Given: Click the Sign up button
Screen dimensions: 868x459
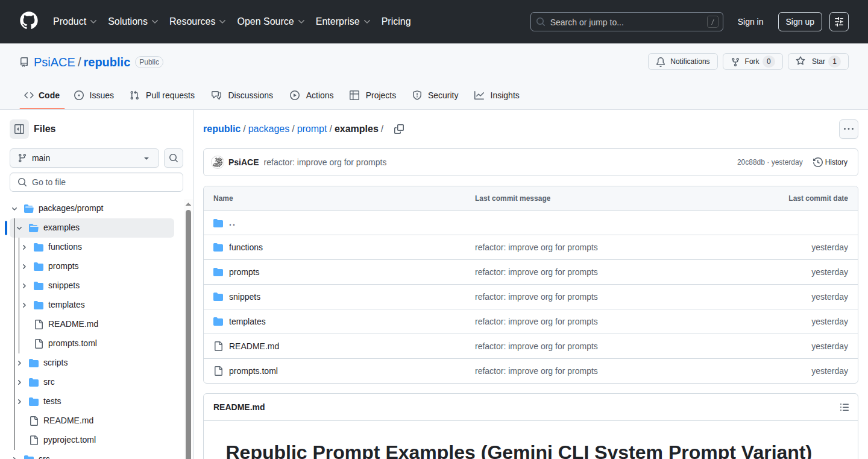Looking at the screenshot, I should [x=800, y=22].
